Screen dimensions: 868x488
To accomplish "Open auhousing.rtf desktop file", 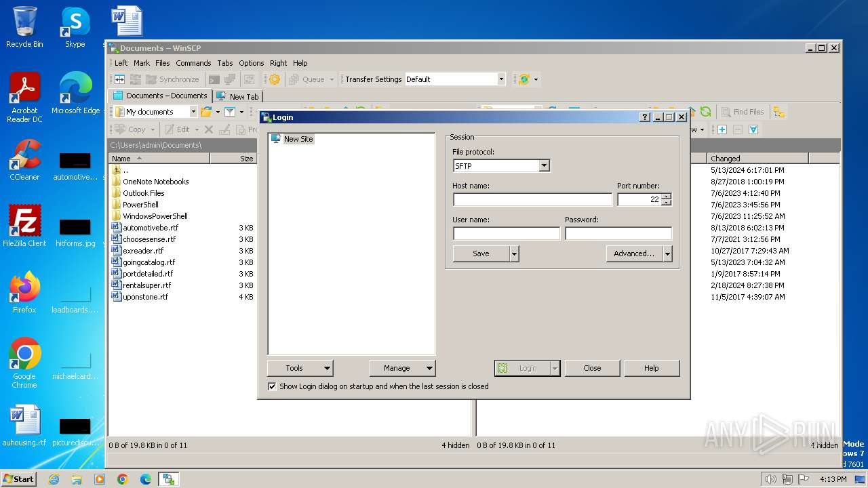I will point(24,426).
